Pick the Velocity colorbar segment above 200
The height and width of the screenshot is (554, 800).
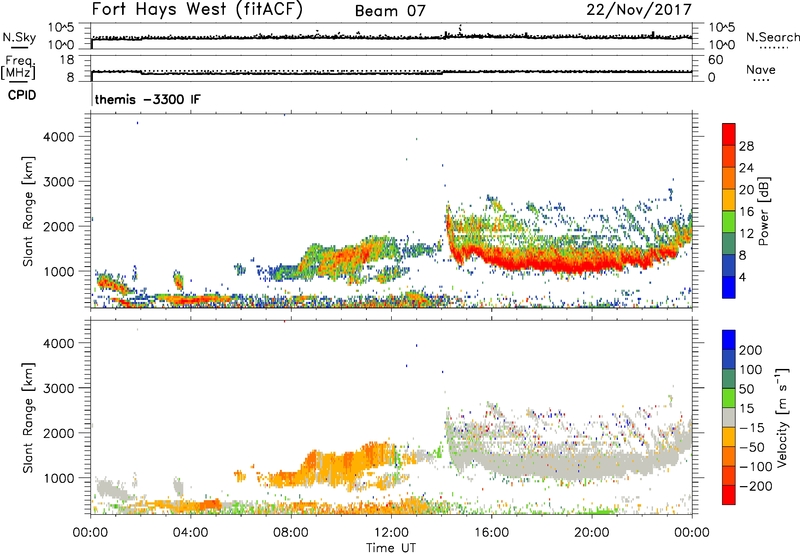point(729,340)
